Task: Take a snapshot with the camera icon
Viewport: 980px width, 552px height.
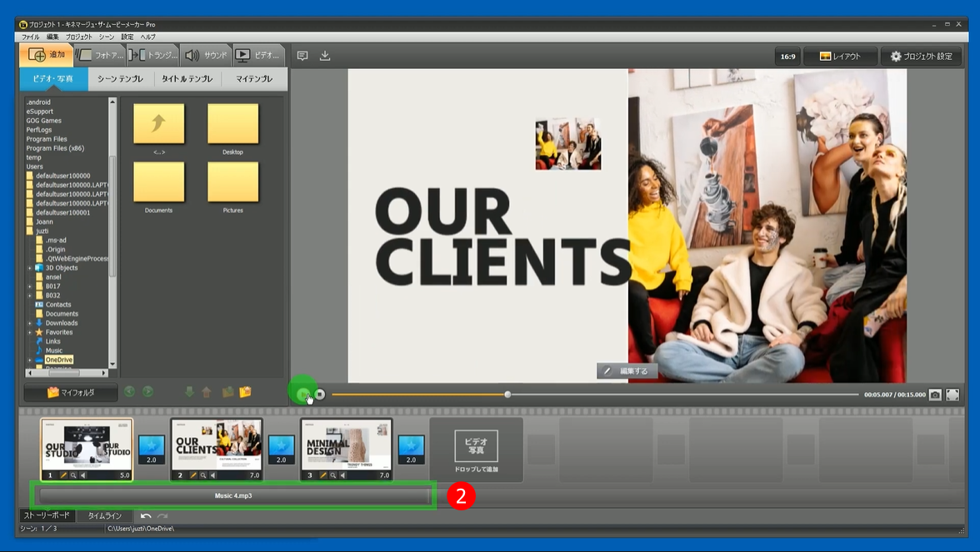Action: click(x=935, y=395)
